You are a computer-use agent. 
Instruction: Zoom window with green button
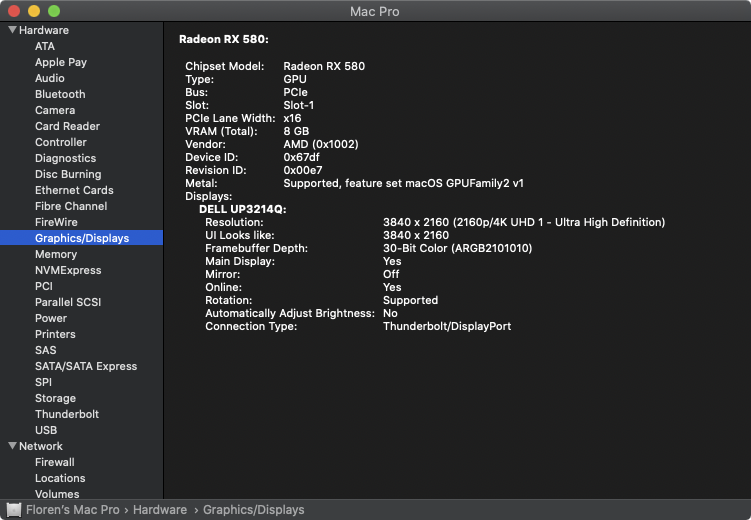[54, 11]
